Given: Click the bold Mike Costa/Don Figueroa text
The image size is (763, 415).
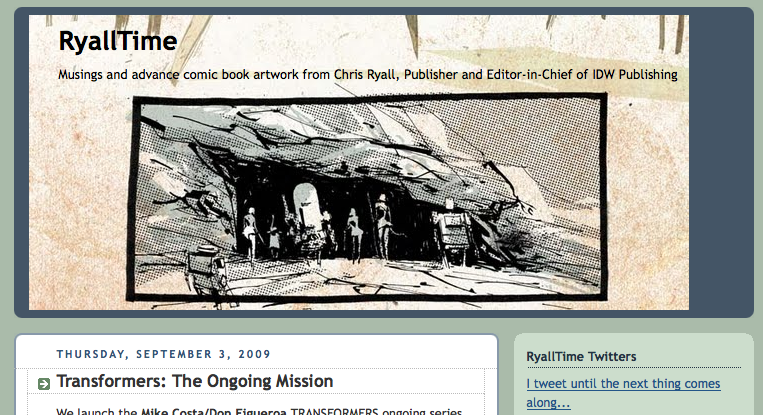Looking at the screenshot, I should [x=213, y=412].
